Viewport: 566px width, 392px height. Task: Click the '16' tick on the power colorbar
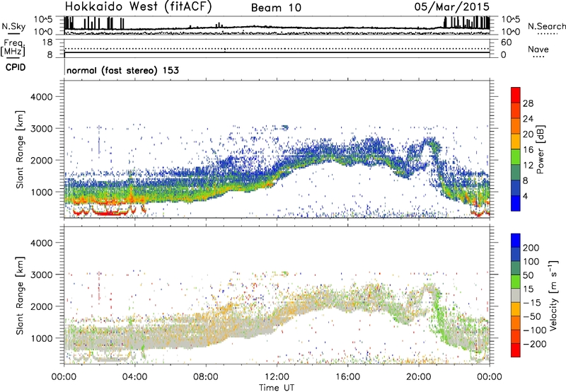[528, 150]
